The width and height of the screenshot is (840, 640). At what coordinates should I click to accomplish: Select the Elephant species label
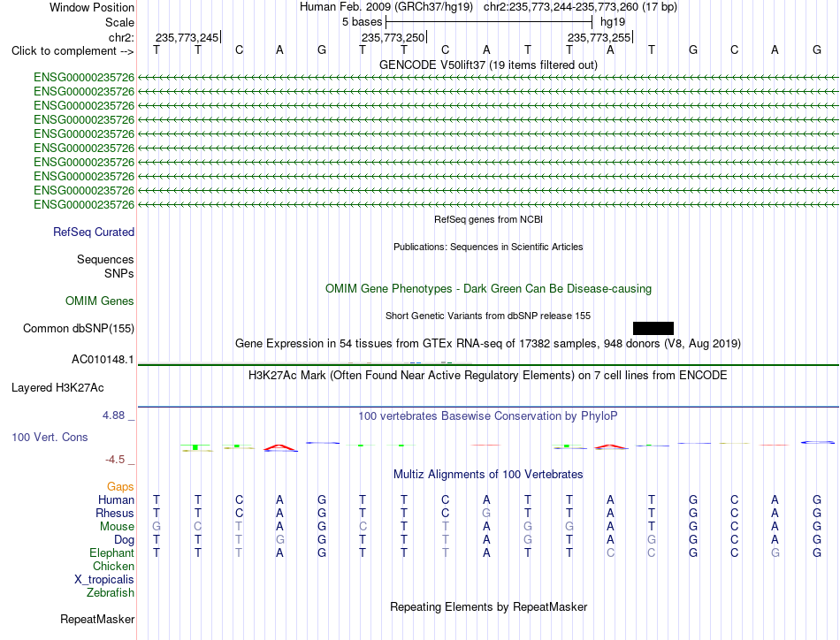[x=112, y=552]
